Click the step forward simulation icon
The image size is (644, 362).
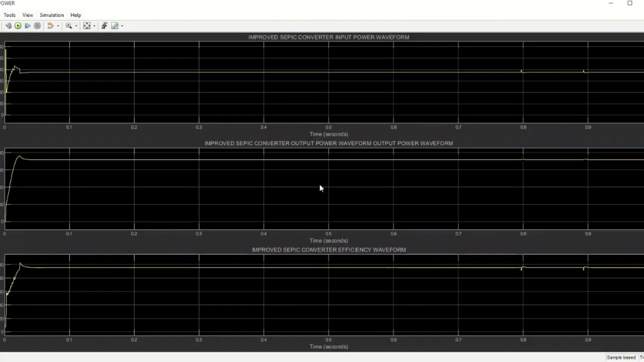(28, 26)
